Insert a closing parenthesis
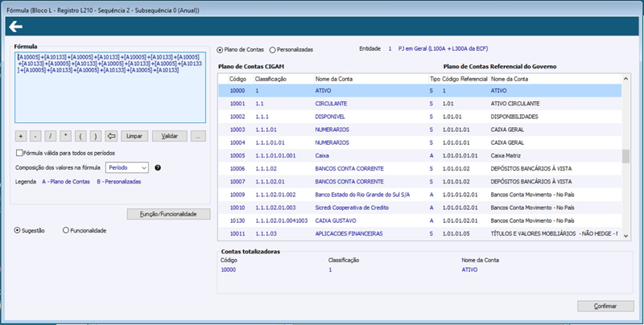Viewport: 644px width, 325px height. 95,136
